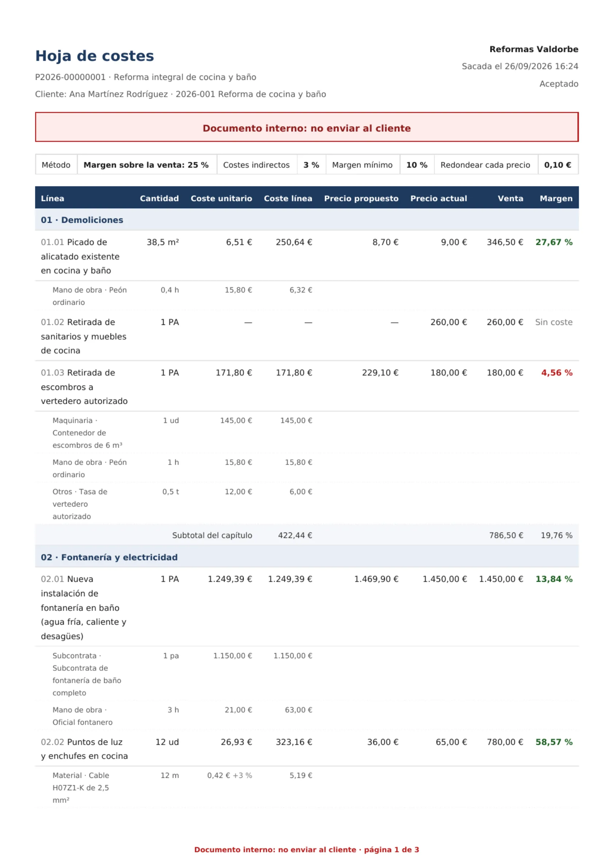Image resolution: width=614 pixels, height=868 pixels.
Task: Select 'Margen sobre la venta: 25 %' cell
Action: click(x=147, y=164)
